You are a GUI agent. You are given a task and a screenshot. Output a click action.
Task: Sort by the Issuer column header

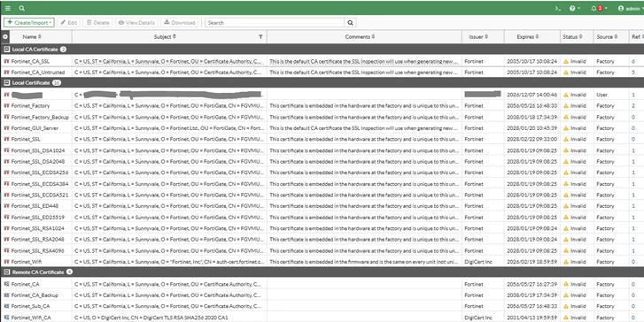478,36
